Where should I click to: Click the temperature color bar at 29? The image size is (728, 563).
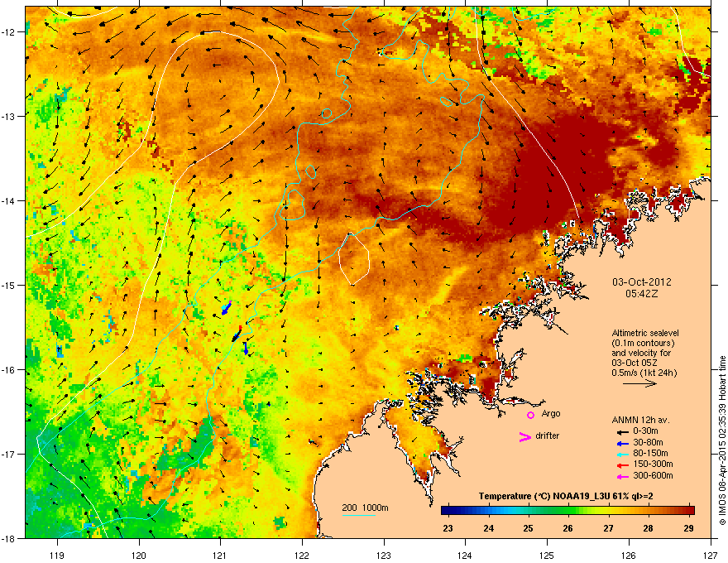pos(689,510)
